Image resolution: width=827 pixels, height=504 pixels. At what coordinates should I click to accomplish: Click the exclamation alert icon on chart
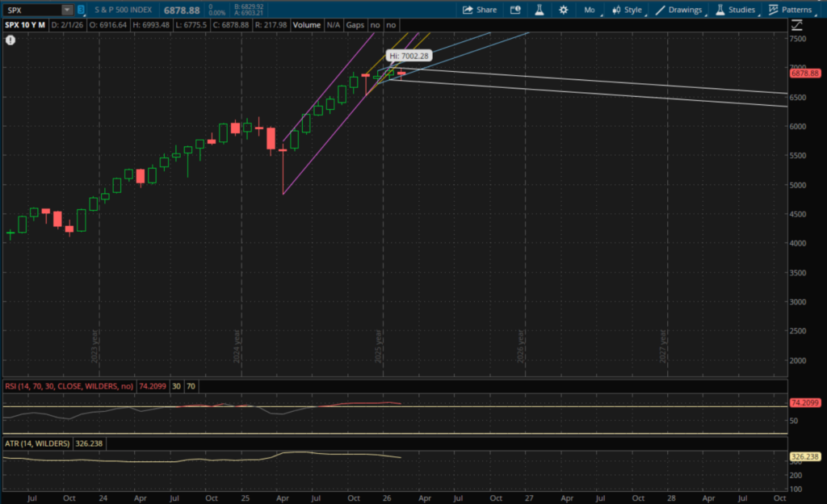coord(10,40)
